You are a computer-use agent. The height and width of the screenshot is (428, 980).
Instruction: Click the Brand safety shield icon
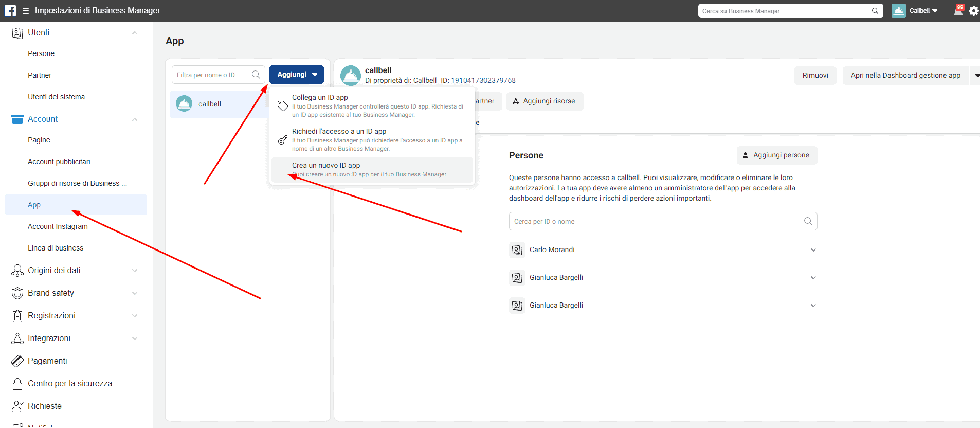tap(17, 293)
